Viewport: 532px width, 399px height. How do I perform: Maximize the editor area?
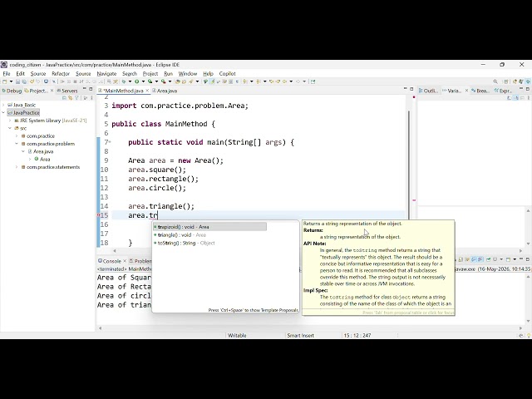411,89
